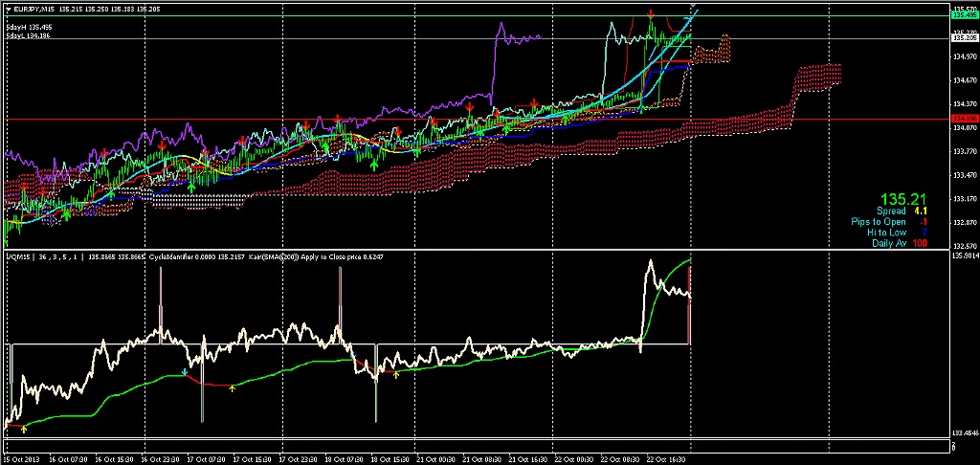Click the 134.670 price scale label
The width and height of the screenshot is (980, 465).
coord(965,80)
